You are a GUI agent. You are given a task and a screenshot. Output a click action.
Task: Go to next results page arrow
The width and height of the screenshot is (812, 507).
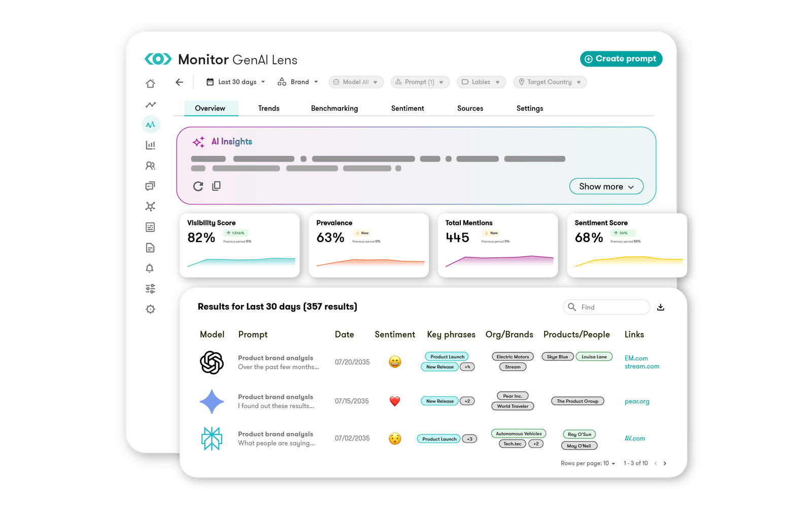point(665,463)
